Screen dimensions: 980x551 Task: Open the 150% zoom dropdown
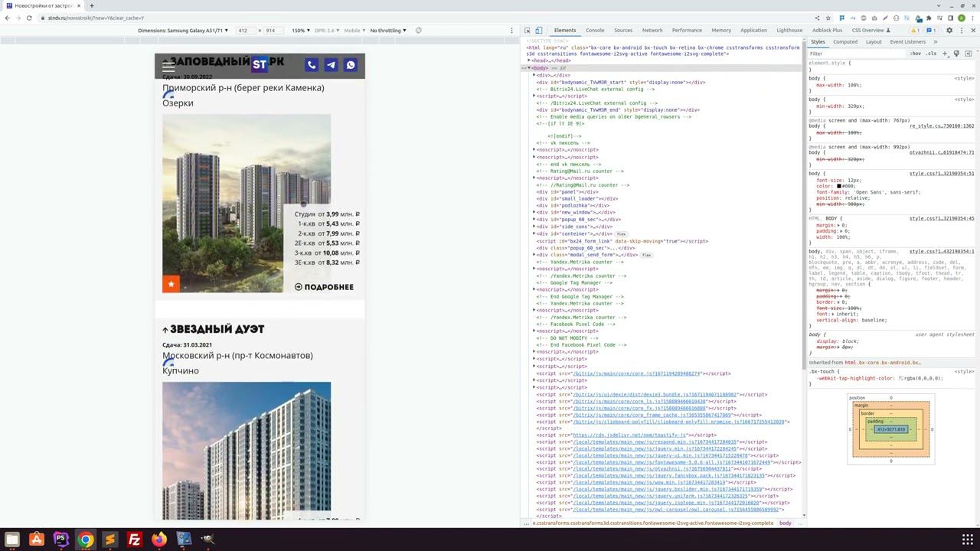click(300, 31)
